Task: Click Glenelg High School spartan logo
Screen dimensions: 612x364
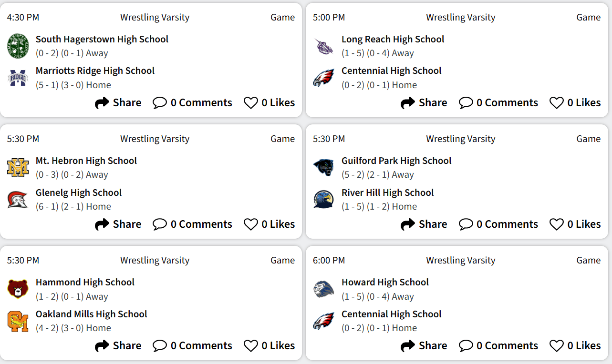Action: pos(18,199)
